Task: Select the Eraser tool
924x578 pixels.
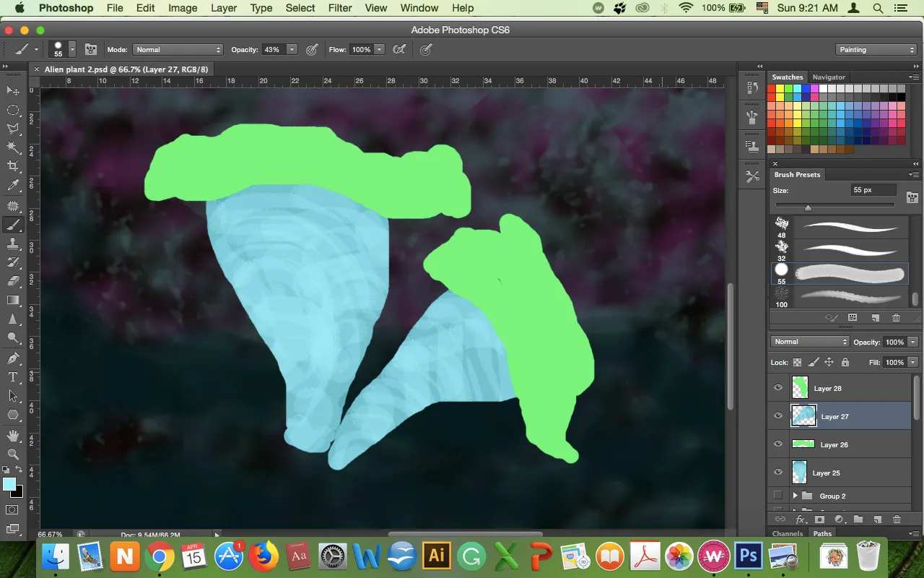Action: point(13,281)
